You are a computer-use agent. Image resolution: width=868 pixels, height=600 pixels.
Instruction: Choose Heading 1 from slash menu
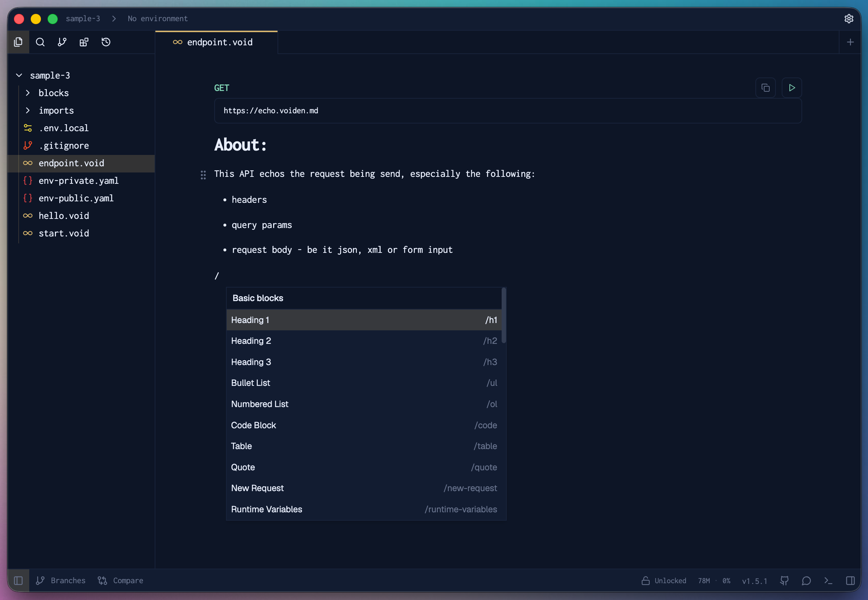pos(364,320)
